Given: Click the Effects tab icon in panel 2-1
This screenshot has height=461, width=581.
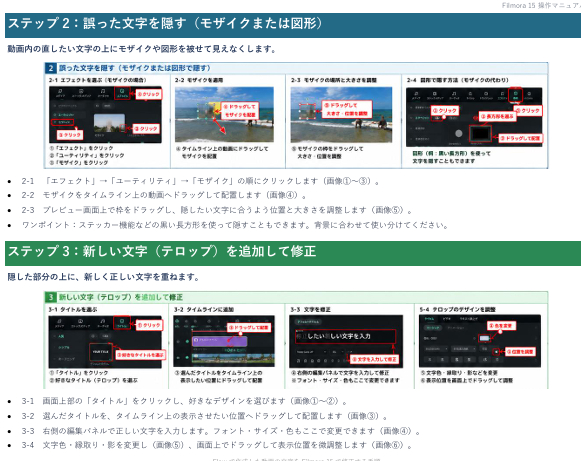Looking at the screenshot, I should point(122,91).
